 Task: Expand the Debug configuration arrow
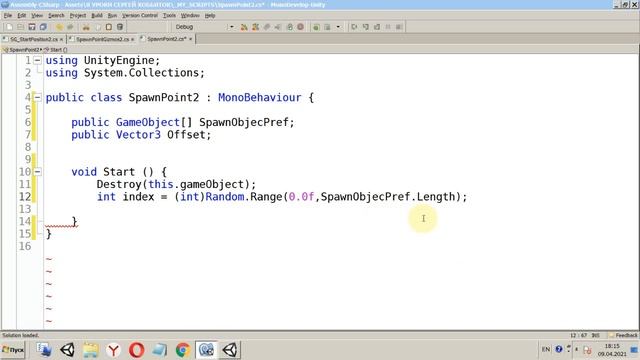point(231,27)
